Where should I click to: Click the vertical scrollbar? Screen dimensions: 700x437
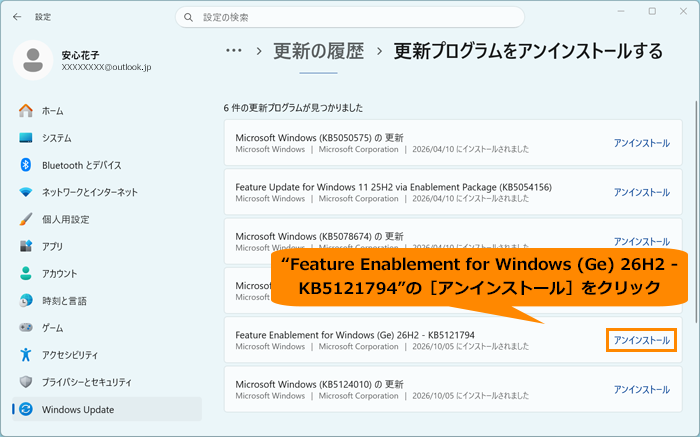(x=696, y=212)
